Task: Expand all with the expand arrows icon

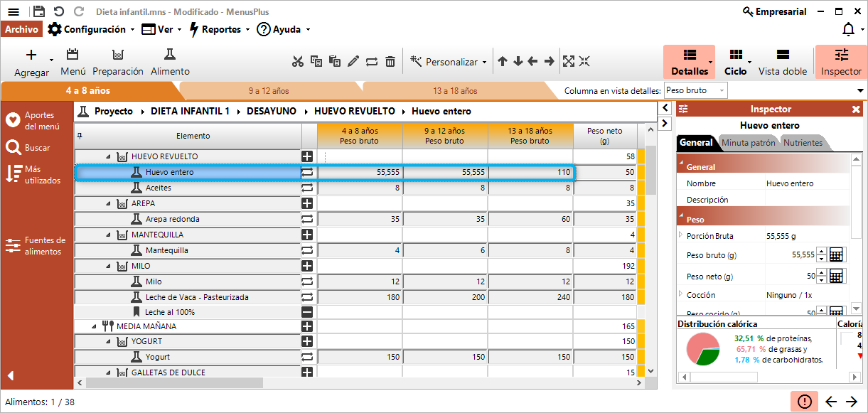Action: pos(569,61)
